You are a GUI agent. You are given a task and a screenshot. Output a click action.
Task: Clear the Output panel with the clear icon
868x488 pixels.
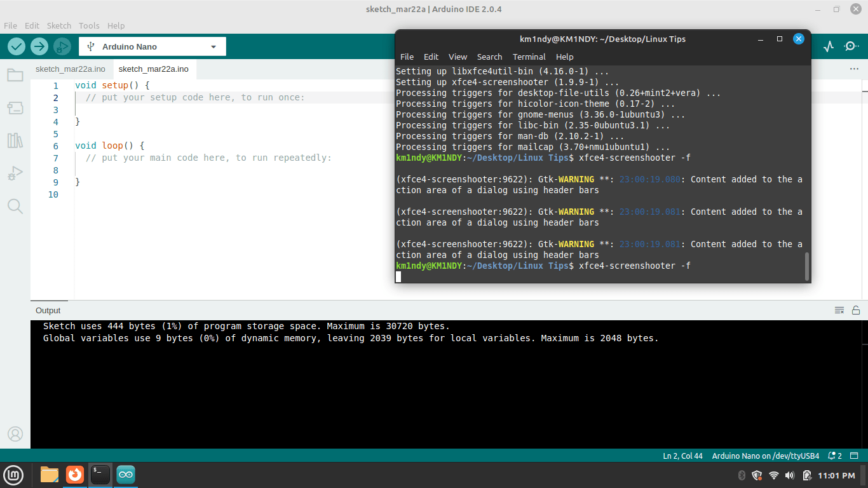coord(839,310)
